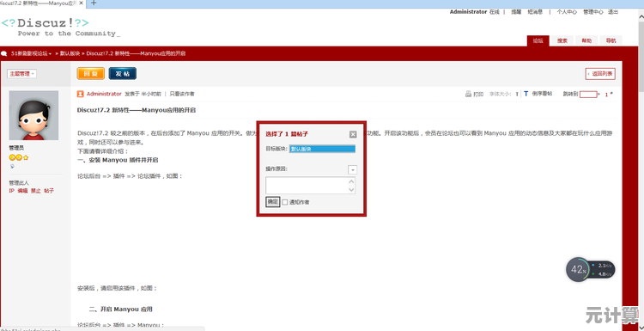Toggle the 通知作者 checkbox
Image resolution: width=644 pixels, height=331 pixels.
[x=285, y=202]
